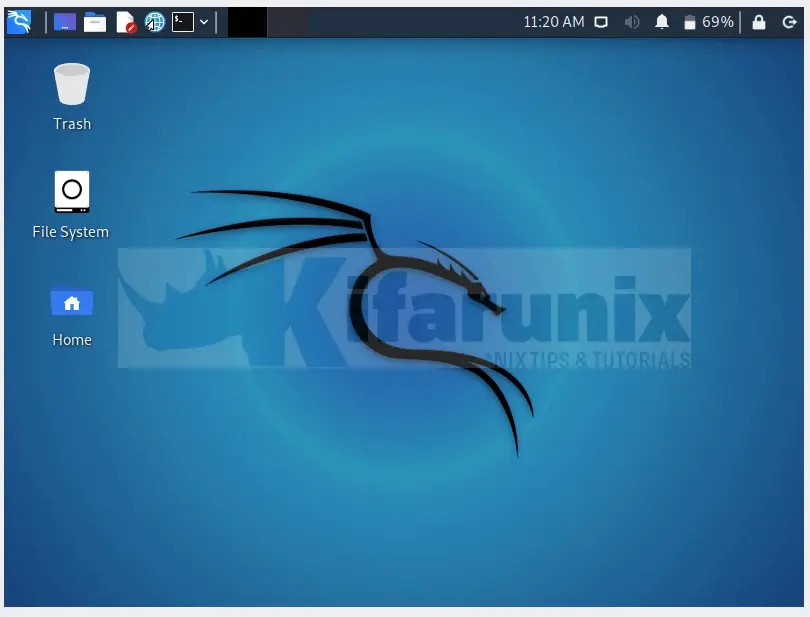The width and height of the screenshot is (810, 617).
Task: Launch the text editor from the panel
Action: [x=125, y=22]
